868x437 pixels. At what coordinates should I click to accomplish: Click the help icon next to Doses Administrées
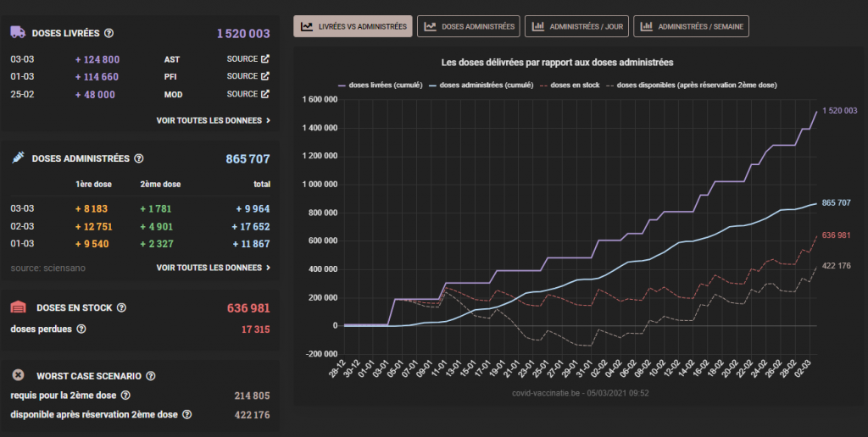[139, 158]
